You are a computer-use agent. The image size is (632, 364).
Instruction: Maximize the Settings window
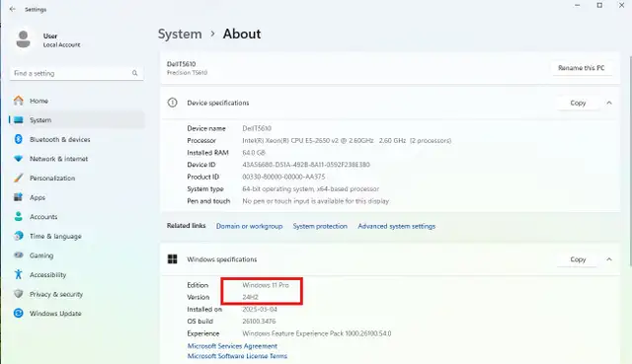pos(599,6)
